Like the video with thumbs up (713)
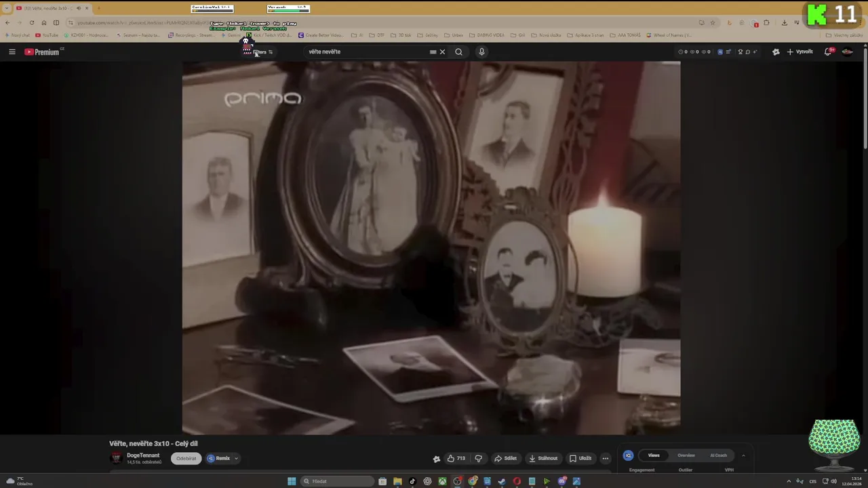This screenshot has width=868, height=488. [456, 458]
